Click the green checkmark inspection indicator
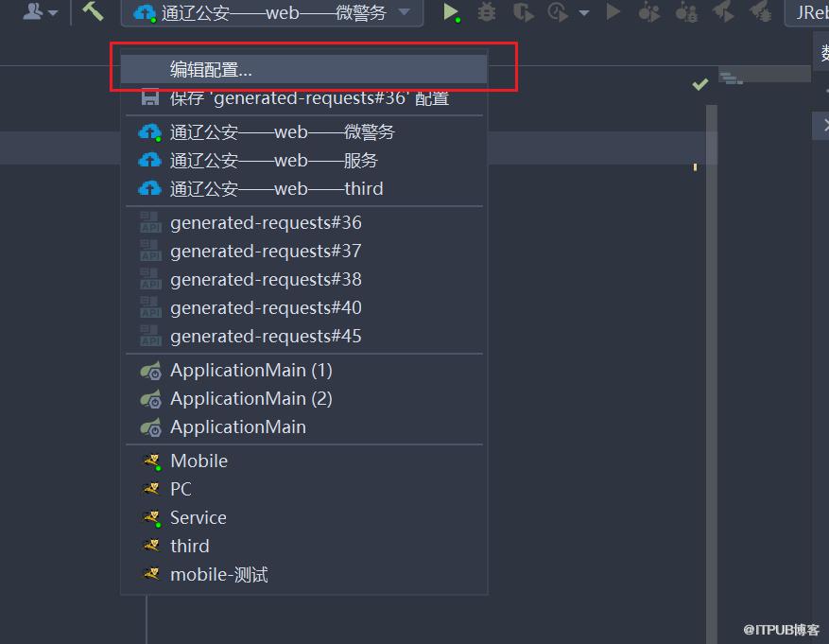 click(x=700, y=84)
